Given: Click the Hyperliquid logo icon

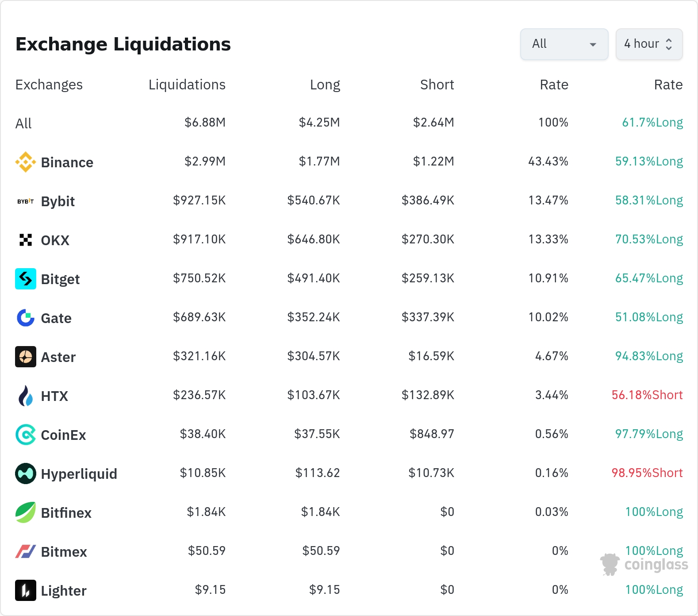Looking at the screenshot, I should 26,474.
